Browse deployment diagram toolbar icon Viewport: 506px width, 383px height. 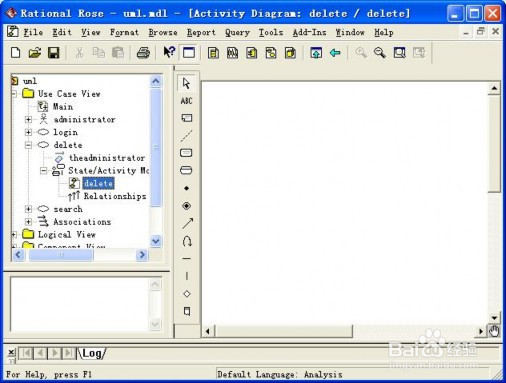(x=290, y=53)
